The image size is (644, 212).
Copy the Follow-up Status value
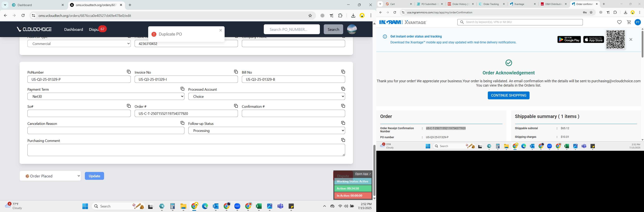pos(343,123)
